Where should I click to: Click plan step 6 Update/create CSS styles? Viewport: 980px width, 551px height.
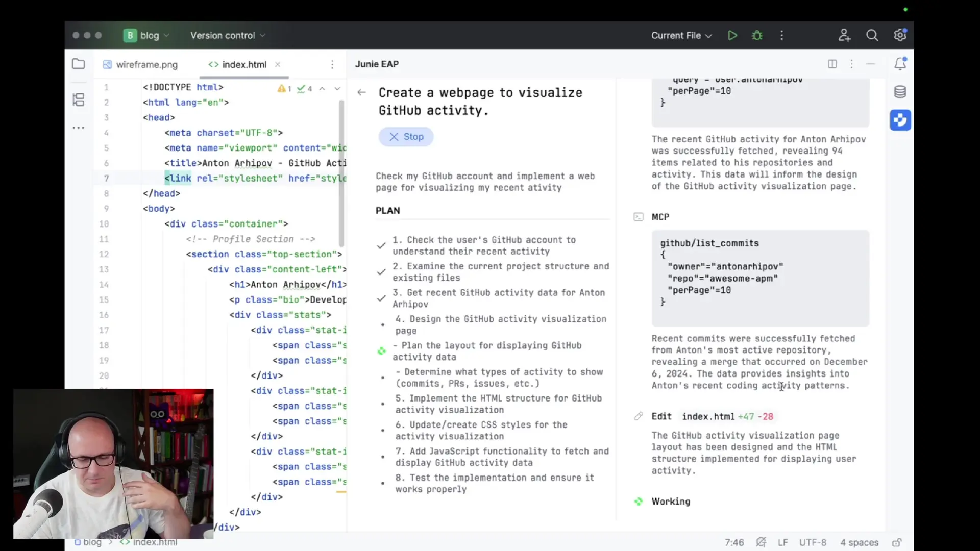click(x=481, y=431)
